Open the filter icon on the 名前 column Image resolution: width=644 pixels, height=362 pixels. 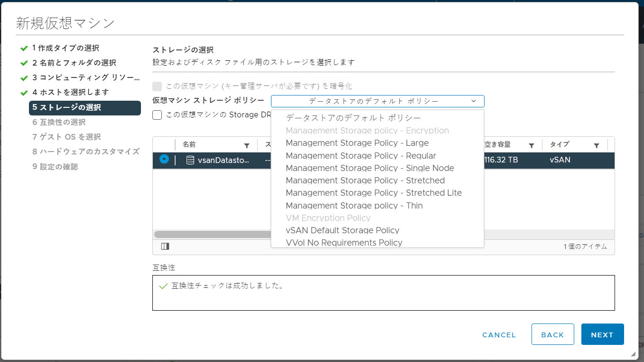point(247,144)
